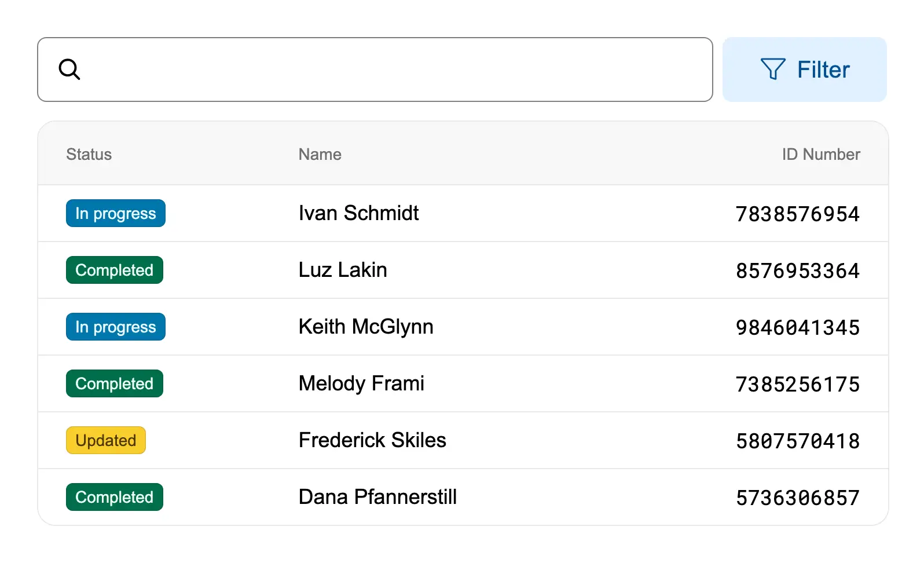Viewport: 924px width, 563px height.
Task: Click the search magnifier icon
Action: tap(69, 70)
